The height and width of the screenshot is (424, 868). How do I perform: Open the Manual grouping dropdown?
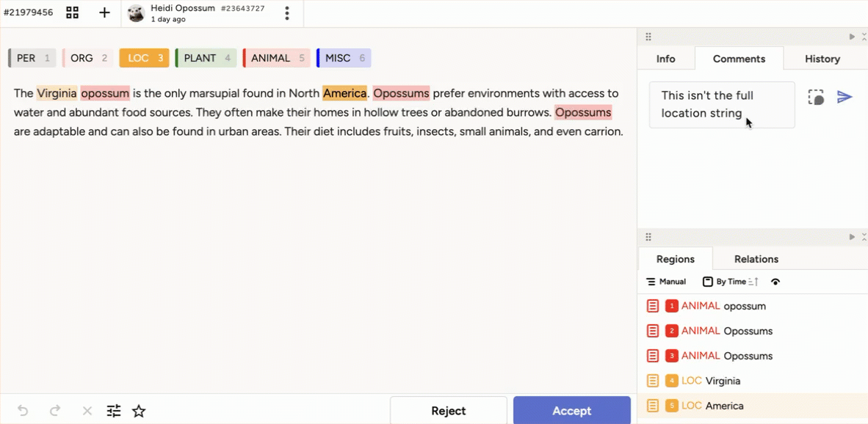(665, 281)
